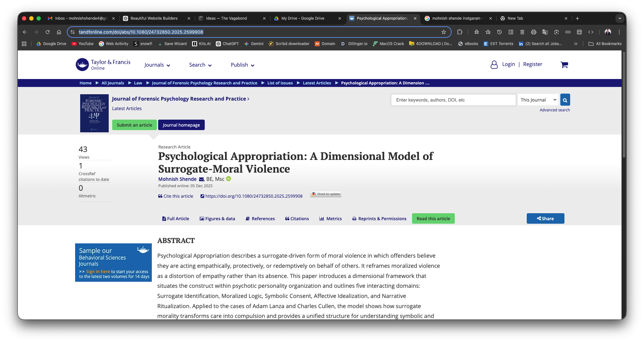Viewport: 644px width, 343px height.
Task: Open ChatGPT from the bookmarks bar
Action: coord(227,44)
